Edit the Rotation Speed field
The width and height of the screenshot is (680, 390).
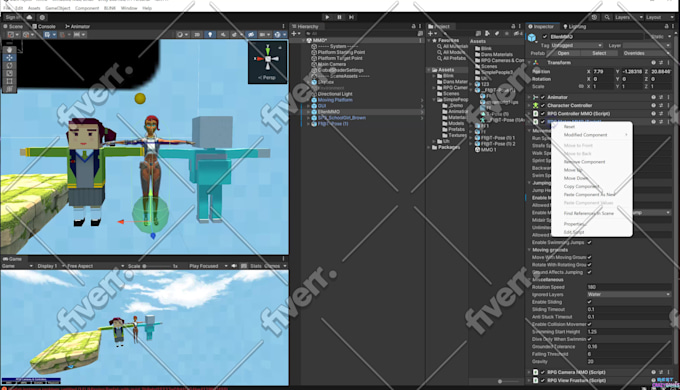[x=629, y=287]
